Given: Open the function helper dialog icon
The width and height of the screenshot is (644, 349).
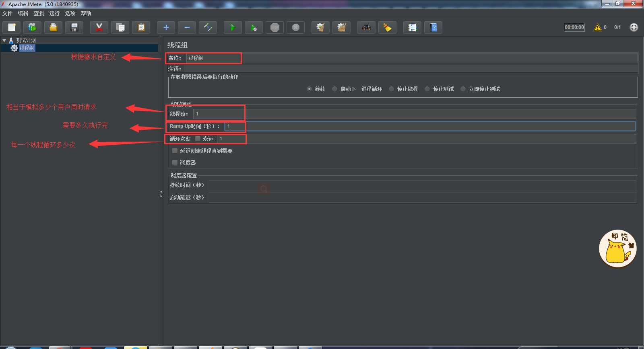Looking at the screenshot, I should (x=412, y=27).
